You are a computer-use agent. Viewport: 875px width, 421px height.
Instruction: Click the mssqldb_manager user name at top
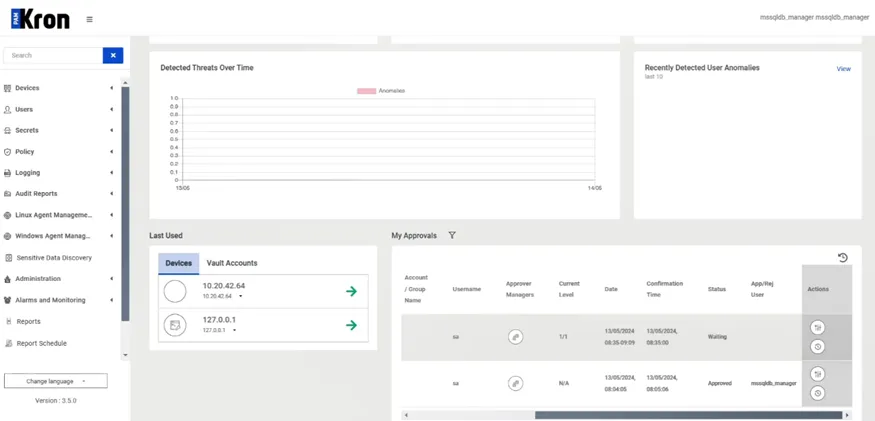pyautogui.click(x=814, y=17)
